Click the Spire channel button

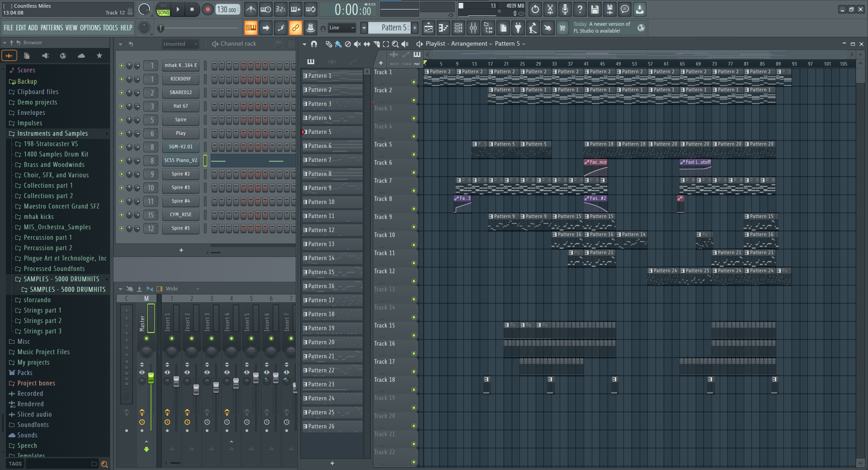[181, 120]
